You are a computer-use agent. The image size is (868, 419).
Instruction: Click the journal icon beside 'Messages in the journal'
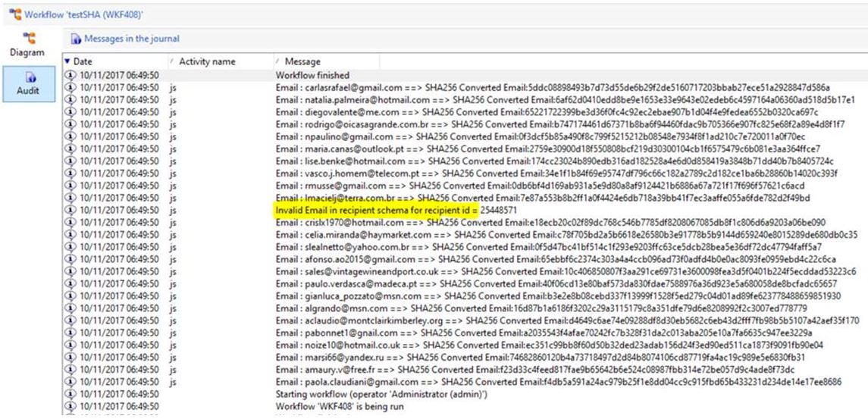click(76, 39)
